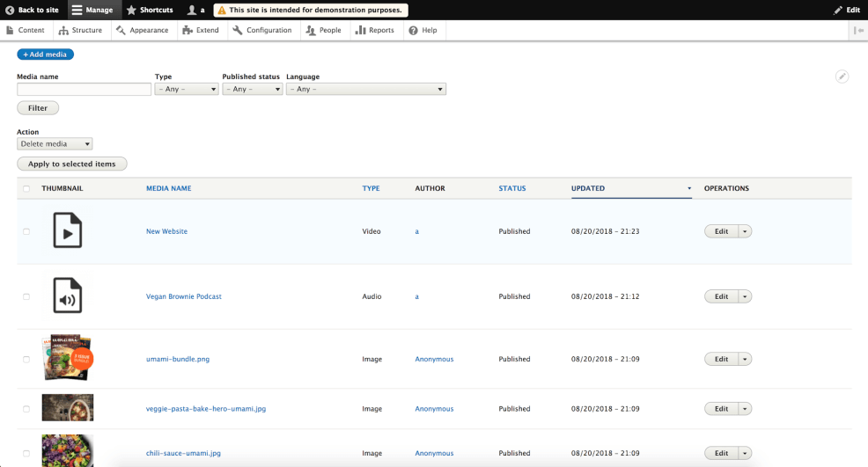This screenshot has height=467, width=868.
Task: Click the round pencil contextual links icon
Action: pos(842,77)
